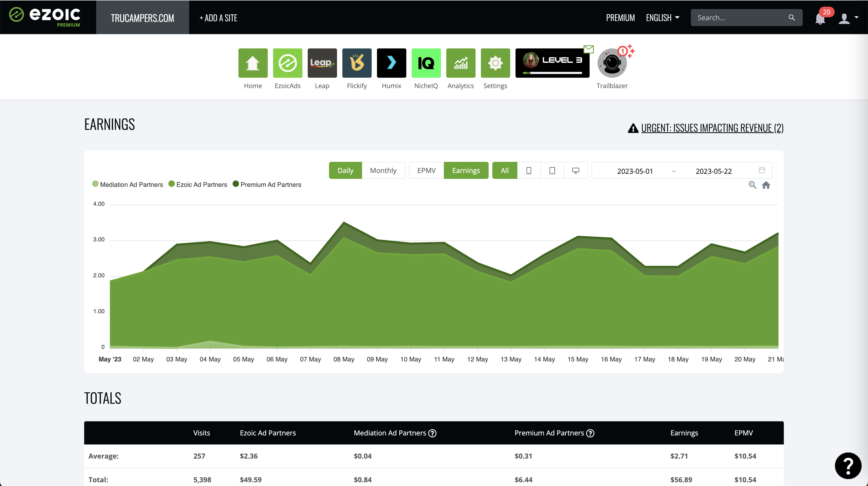Show Mediation Ad Partners help tooltip
This screenshot has width=868, height=486.
click(432, 433)
